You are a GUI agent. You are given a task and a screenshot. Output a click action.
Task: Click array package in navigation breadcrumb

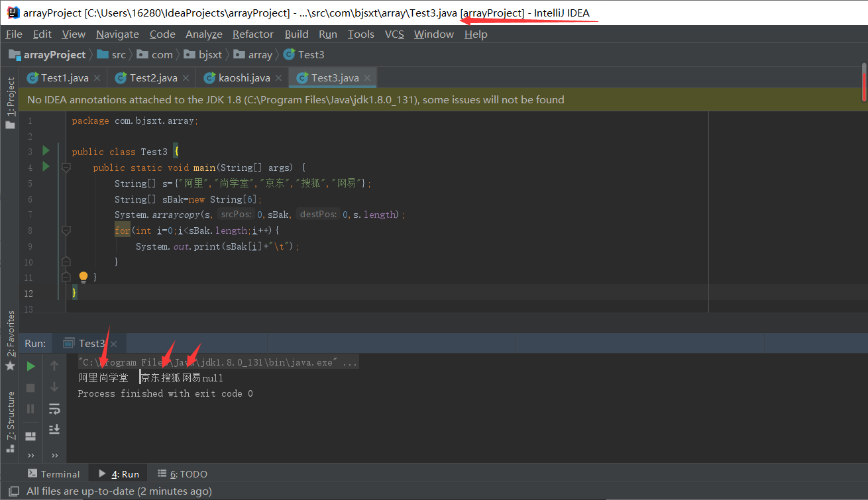pyautogui.click(x=252, y=54)
